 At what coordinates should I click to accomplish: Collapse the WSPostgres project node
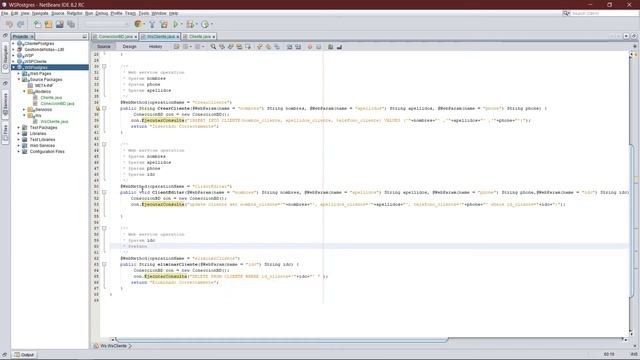tap(13, 67)
